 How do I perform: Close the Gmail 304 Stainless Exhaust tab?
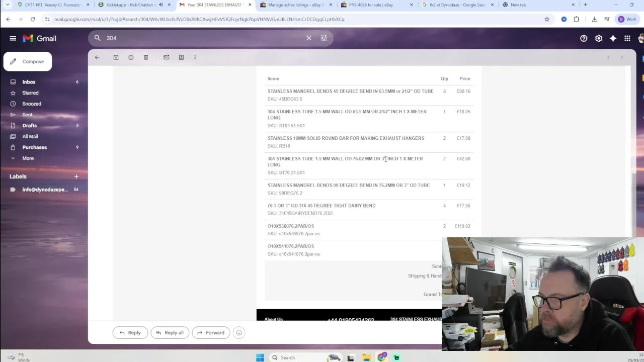tap(250, 5)
